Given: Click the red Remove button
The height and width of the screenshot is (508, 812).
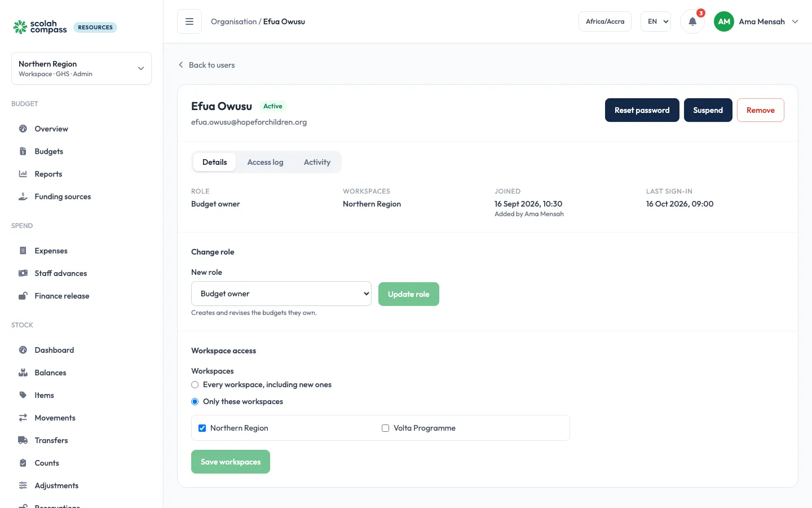Looking at the screenshot, I should point(761,110).
